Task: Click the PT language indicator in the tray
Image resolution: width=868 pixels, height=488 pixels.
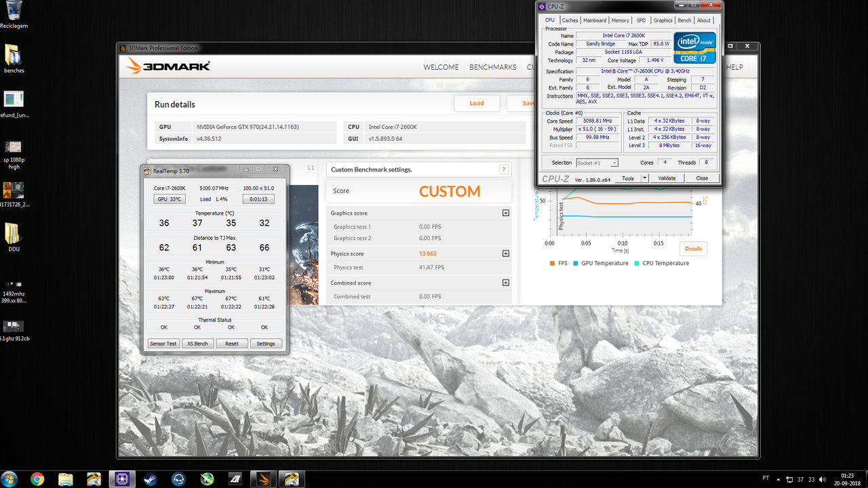Action: coord(766,479)
